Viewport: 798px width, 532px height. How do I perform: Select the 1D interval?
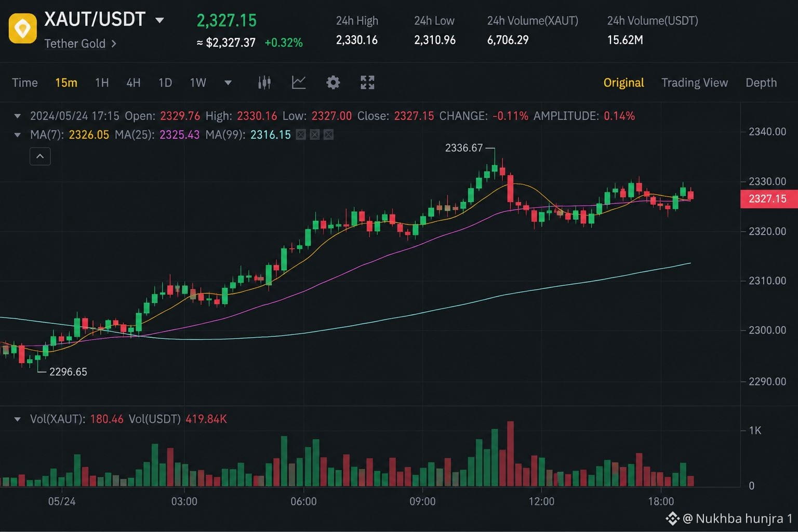click(165, 83)
